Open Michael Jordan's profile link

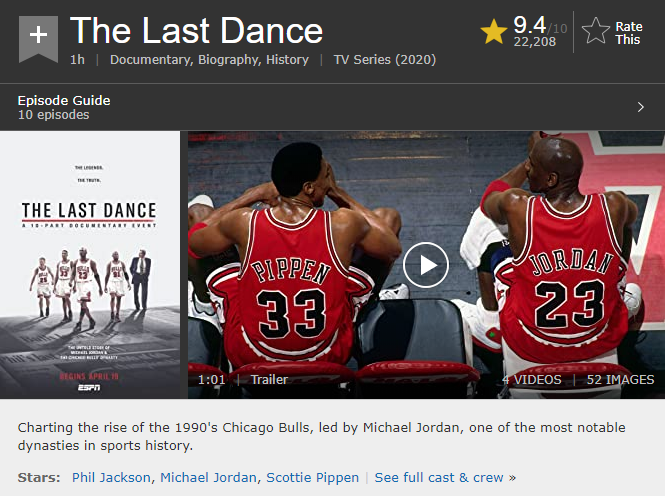[x=208, y=477]
